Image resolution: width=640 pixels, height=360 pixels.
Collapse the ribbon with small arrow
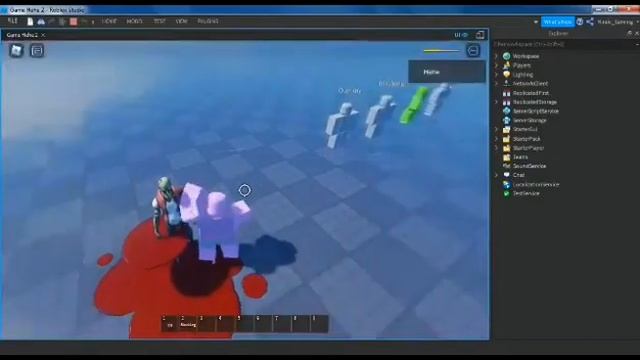click(x=536, y=22)
